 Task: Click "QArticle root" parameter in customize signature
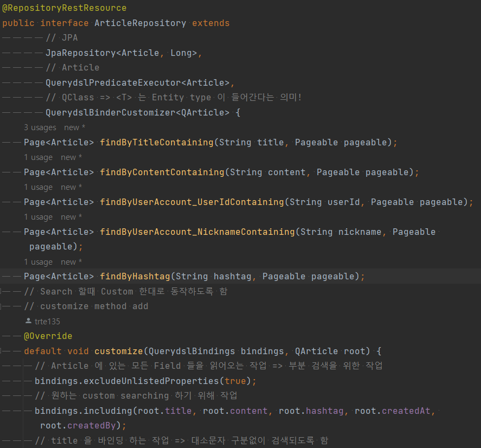(x=330, y=351)
